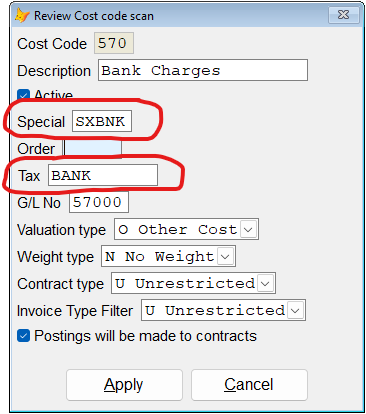The width and height of the screenshot is (366, 414).
Task: Click the G/L No label text
Action: point(39,203)
